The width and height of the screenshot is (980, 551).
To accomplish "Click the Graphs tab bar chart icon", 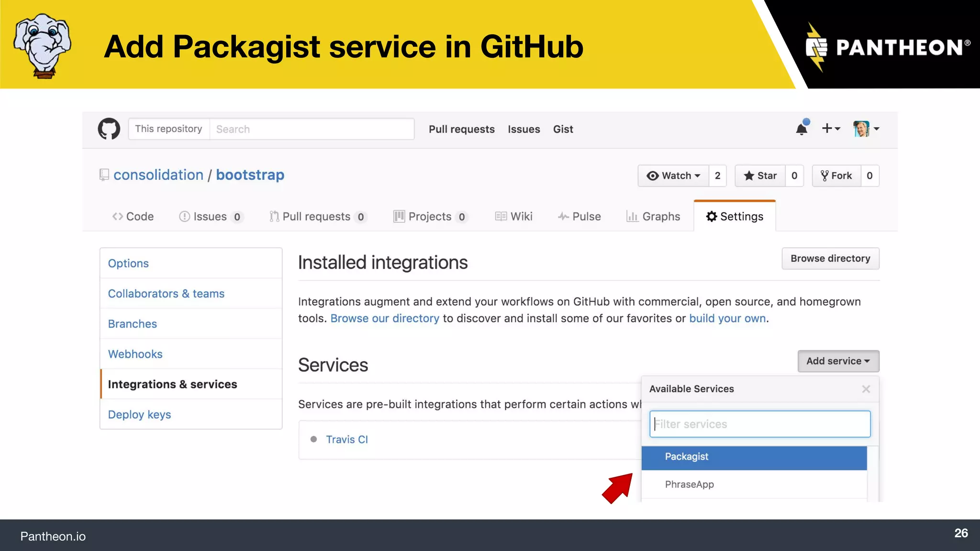I will (632, 216).
